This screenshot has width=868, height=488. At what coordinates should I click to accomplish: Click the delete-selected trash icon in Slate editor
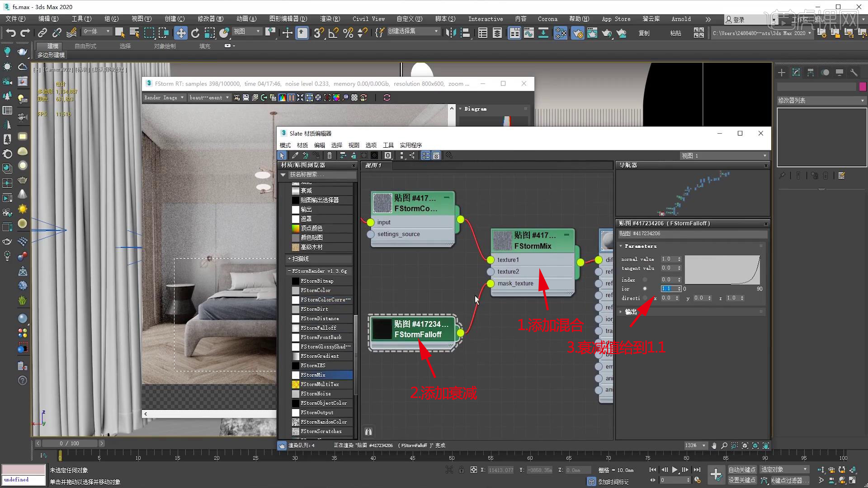[x=329, y=155]
